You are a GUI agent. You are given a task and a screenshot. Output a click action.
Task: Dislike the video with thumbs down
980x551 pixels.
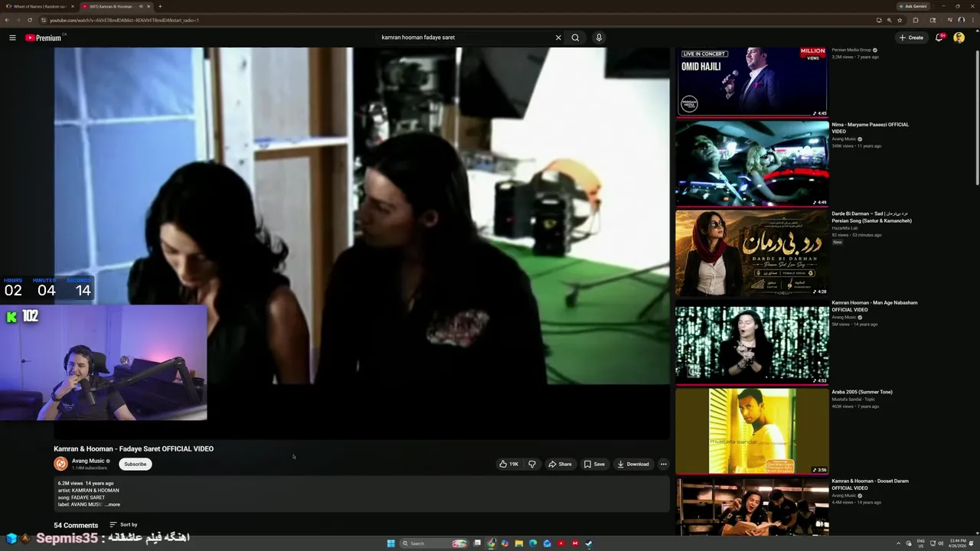[532, 464]
